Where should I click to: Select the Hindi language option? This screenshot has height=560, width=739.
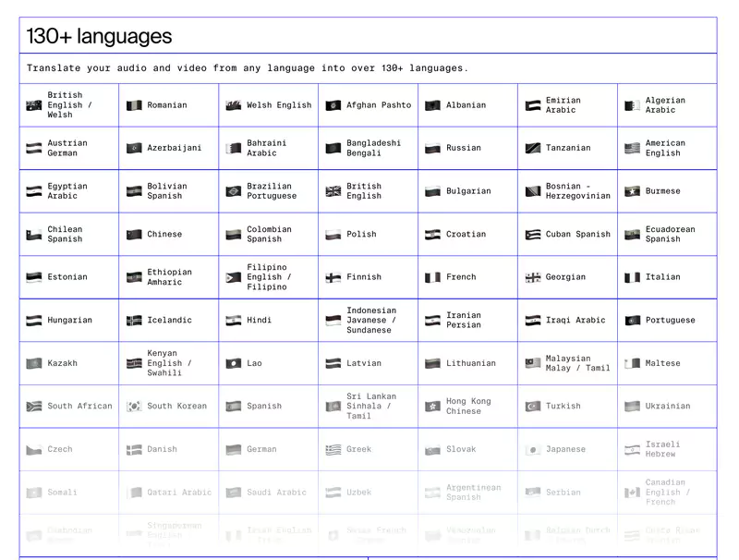pyautogui.click(x=267, y=320)
